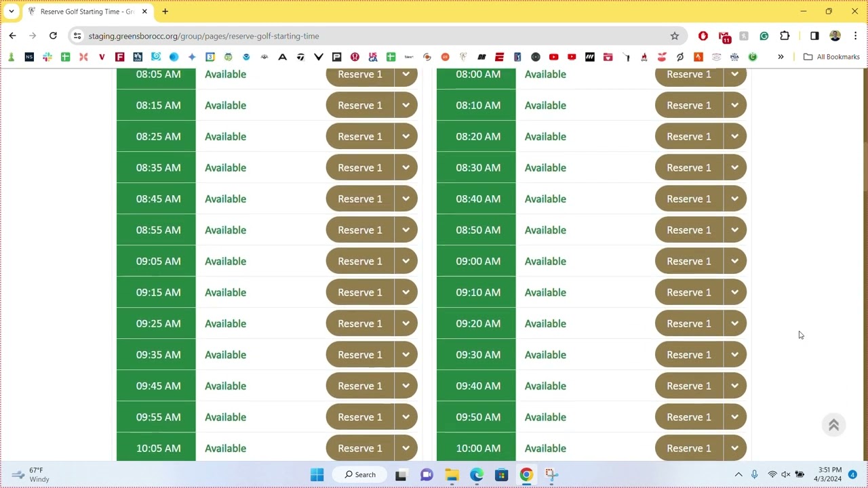The height and width of the screenshot is (488, 868).
Task: Expand reserve options for 08:15 AM
Action: (406, 105)
